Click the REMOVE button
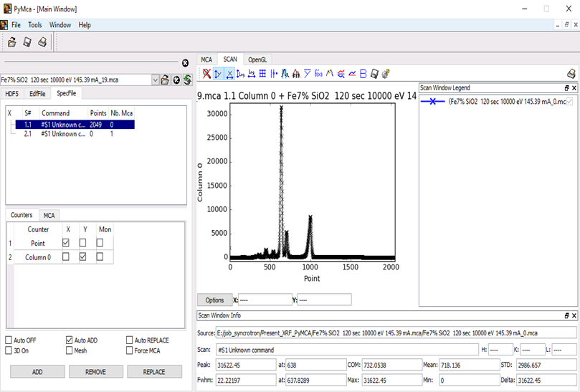580x392 pixels. pos(96,372)
